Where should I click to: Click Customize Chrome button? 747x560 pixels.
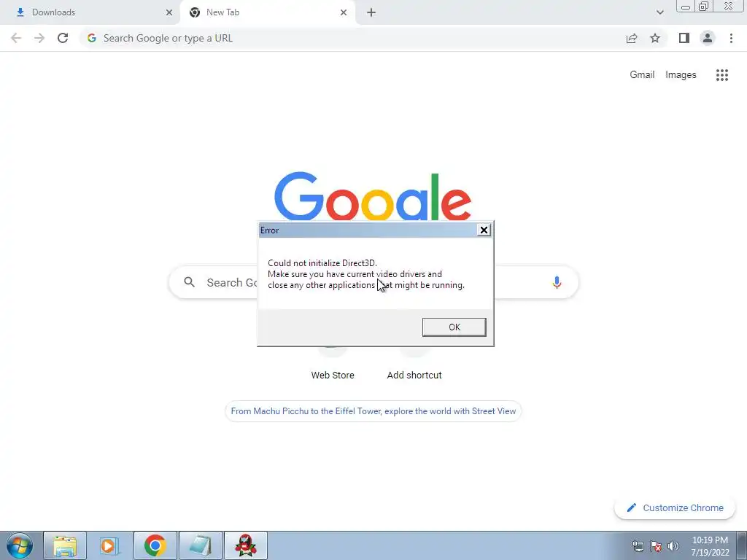coord(675,507)
